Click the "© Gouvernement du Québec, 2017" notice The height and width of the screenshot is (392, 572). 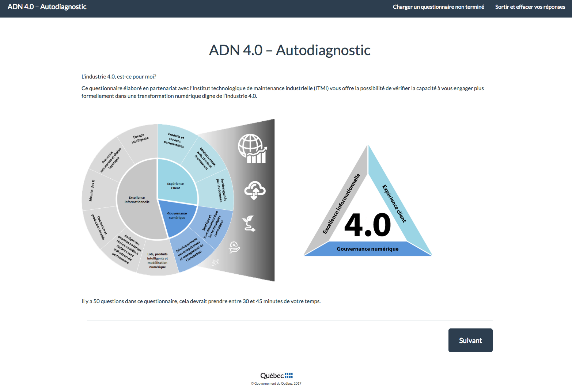pyautogui.click(x=276, y=384)
